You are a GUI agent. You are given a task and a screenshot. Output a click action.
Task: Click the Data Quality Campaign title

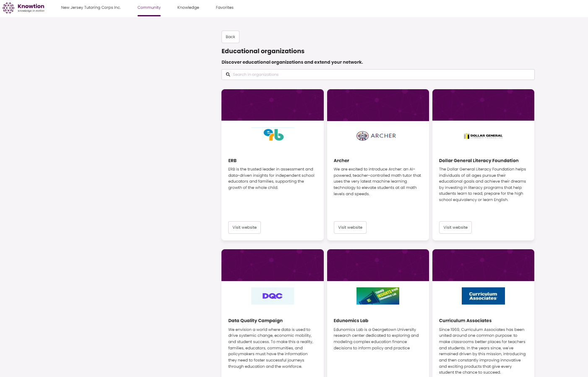(255, 321)
